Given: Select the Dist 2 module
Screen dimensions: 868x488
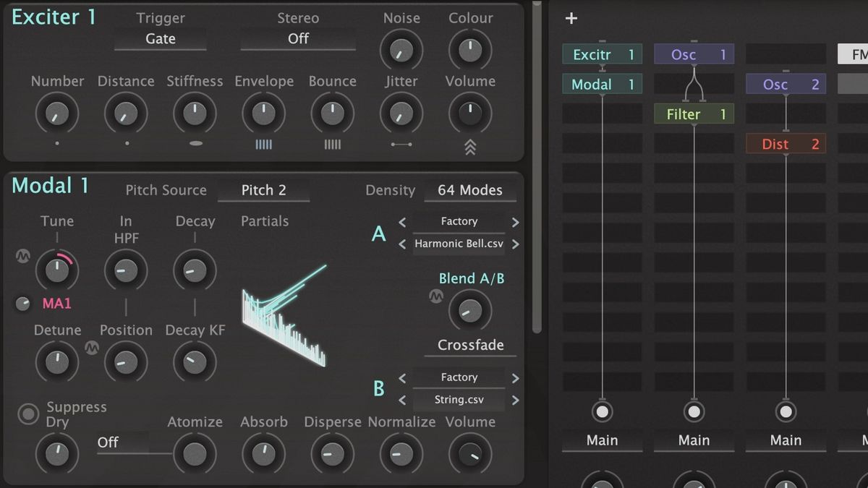Looking at the screenshot, I should click(x=786, y=144).
